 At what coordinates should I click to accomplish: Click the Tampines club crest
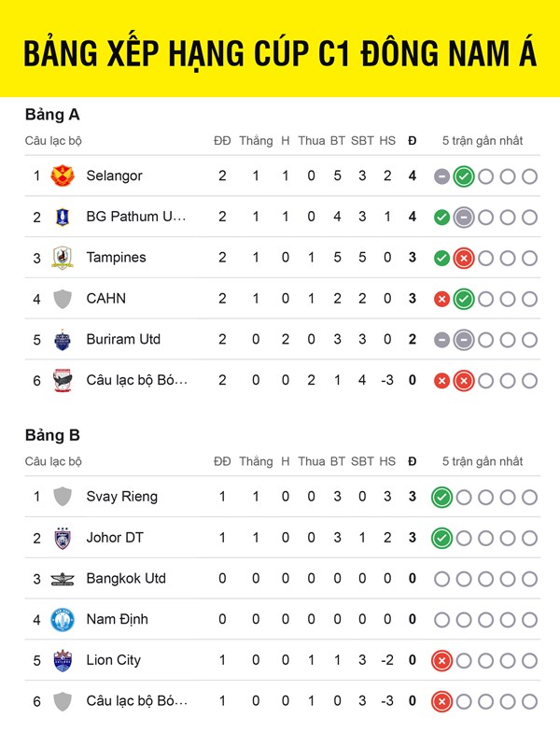click(63, 258)
